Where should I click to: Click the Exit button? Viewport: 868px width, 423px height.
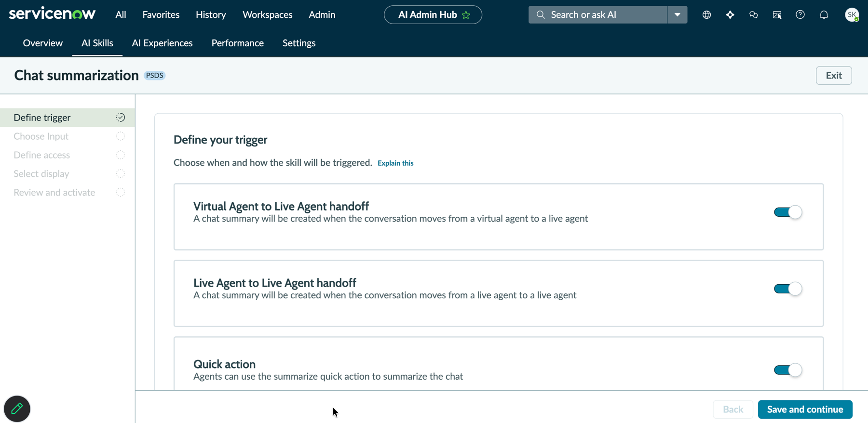[834, 76]
